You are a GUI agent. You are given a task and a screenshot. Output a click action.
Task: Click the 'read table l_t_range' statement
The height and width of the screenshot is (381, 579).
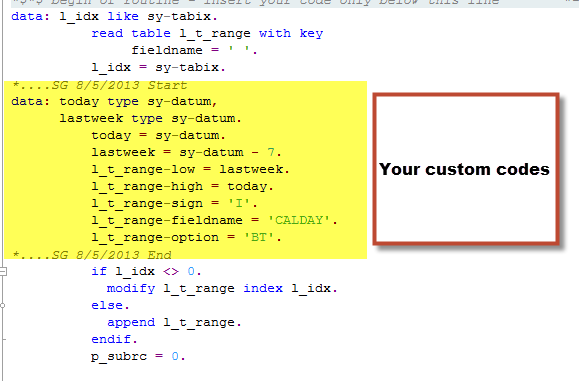pos(207,34)
